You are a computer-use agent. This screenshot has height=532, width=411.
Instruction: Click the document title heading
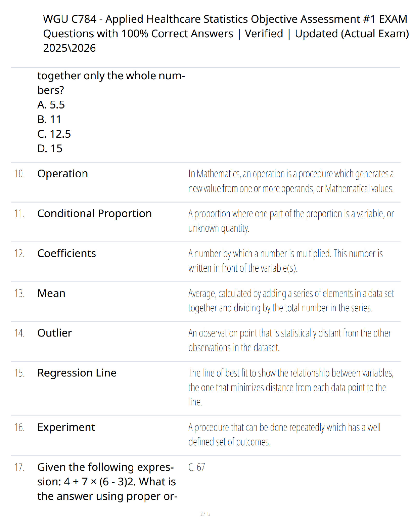(x=226, y=34)
